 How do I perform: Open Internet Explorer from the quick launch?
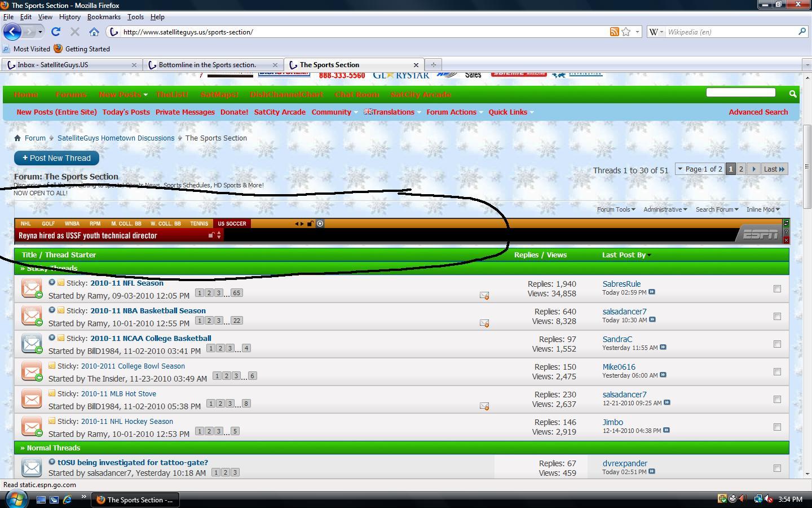coord(67,500)
